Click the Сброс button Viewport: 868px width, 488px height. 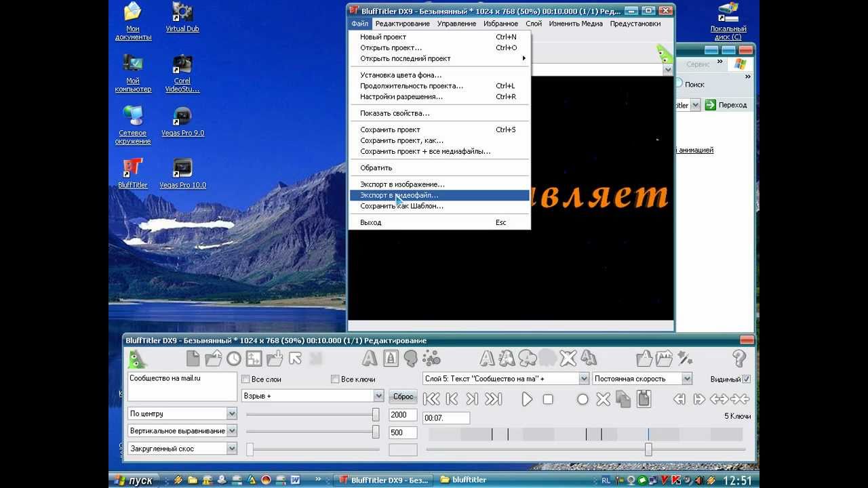[x=403, y=396]
